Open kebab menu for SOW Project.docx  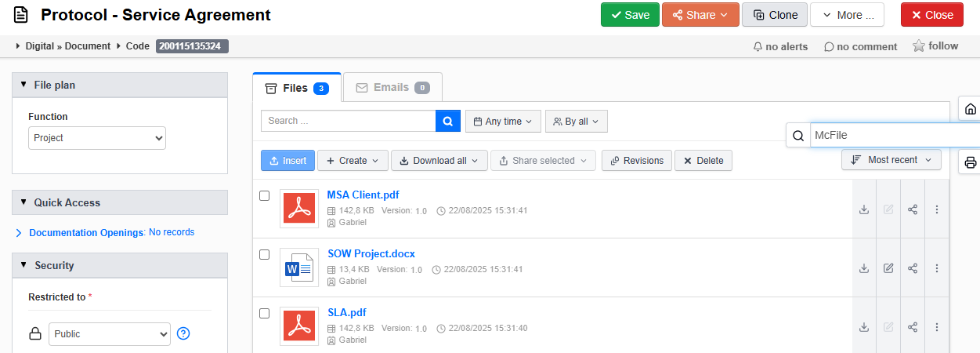pos(937,268)
